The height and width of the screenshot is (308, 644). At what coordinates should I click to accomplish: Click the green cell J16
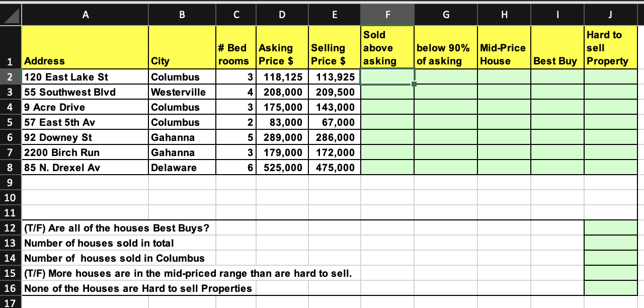click(610, 288)
